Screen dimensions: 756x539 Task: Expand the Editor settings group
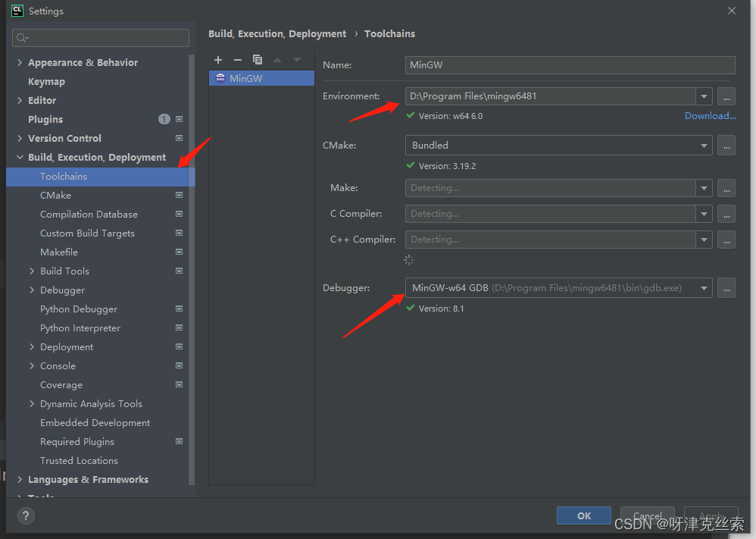(x=20, y=100)
